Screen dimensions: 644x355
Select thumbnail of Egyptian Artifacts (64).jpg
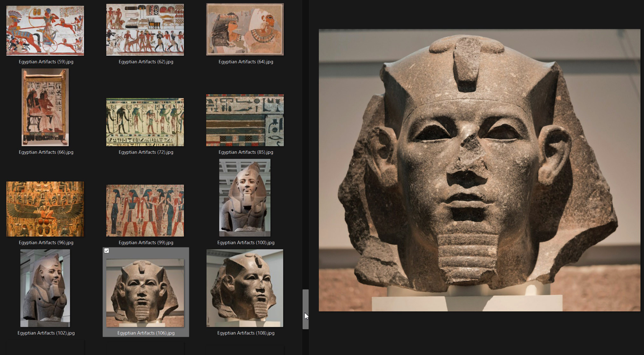click(x=245, y=29)
